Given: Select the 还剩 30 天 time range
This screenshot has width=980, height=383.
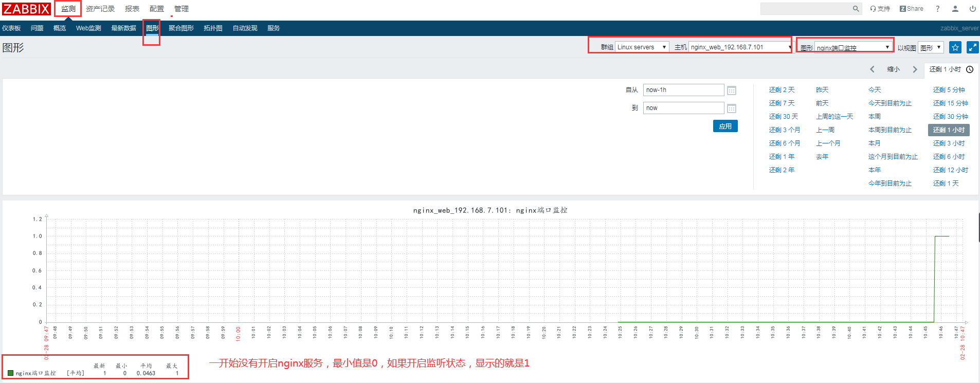Looking at the screenshot, I should 783,117.
